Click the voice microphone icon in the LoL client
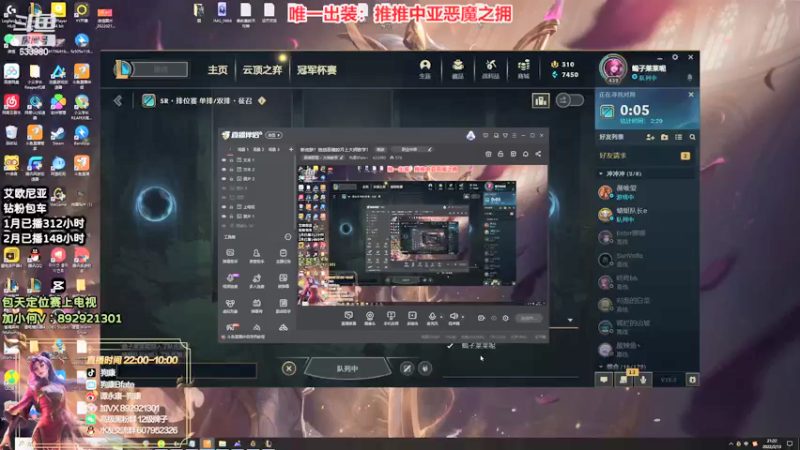 (x=643, y=380)
